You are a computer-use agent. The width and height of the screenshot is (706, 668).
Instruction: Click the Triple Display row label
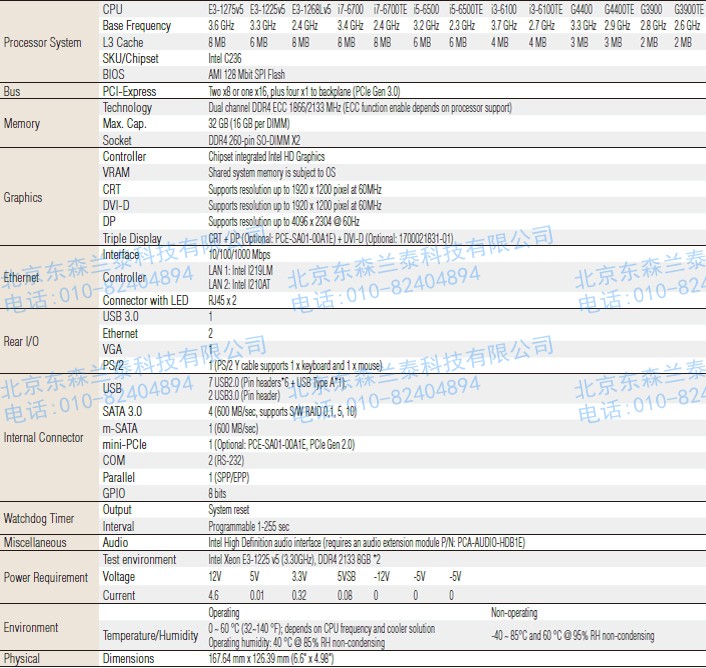[132, 239]
